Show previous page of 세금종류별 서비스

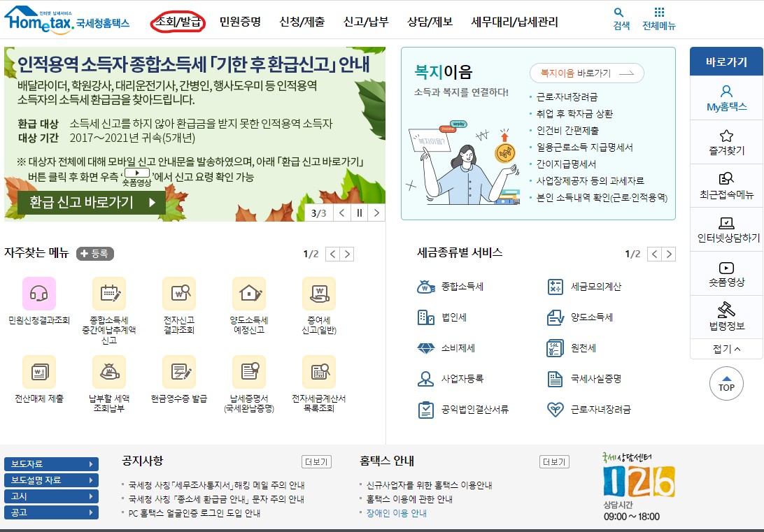click(x=654, y=254)
